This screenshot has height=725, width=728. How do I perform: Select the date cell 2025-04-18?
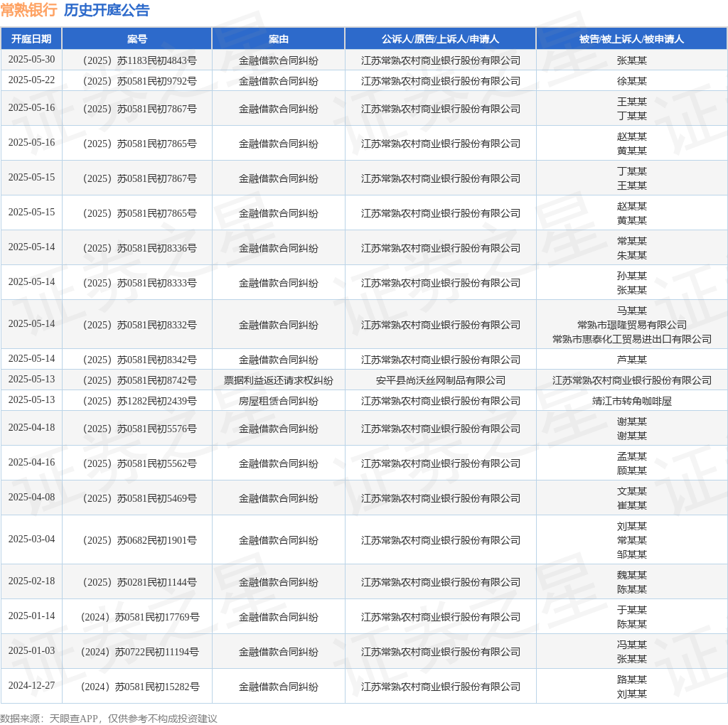pyautogui.click(x=31, y=427)
